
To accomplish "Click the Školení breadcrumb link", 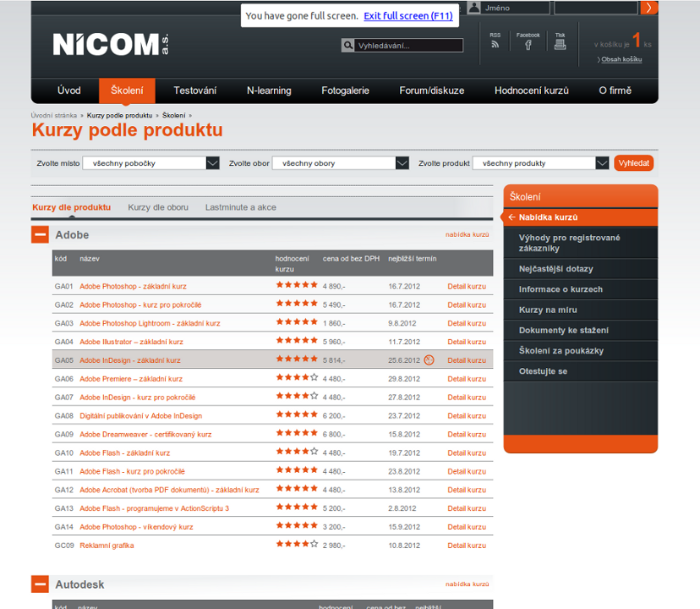I will pos(173,115).
